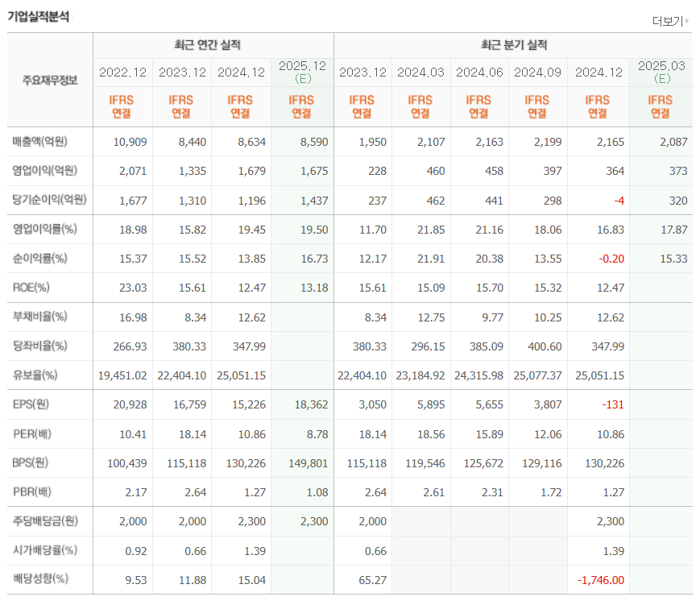Click the estimated net margin 15.33
Screen dimensions: 700x601
674,259
